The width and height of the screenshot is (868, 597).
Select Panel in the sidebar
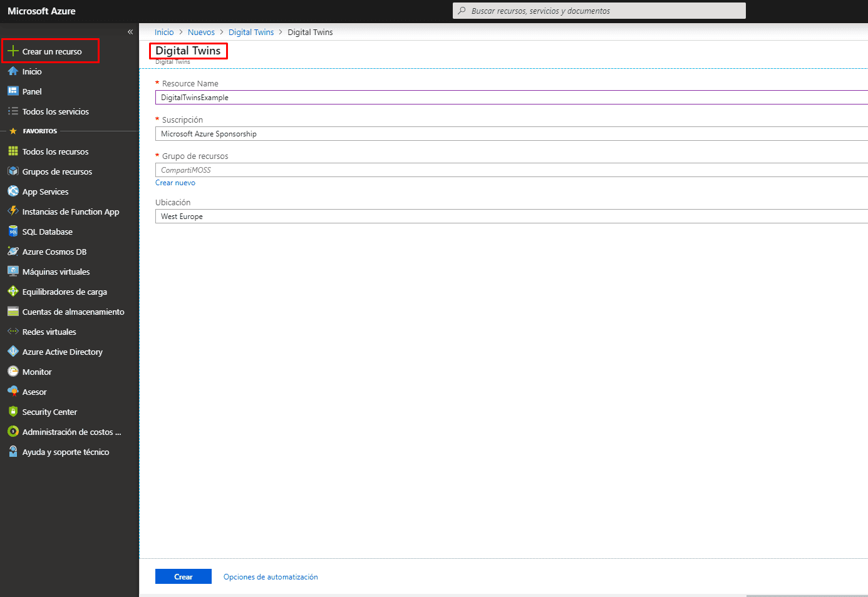[32, 91]
